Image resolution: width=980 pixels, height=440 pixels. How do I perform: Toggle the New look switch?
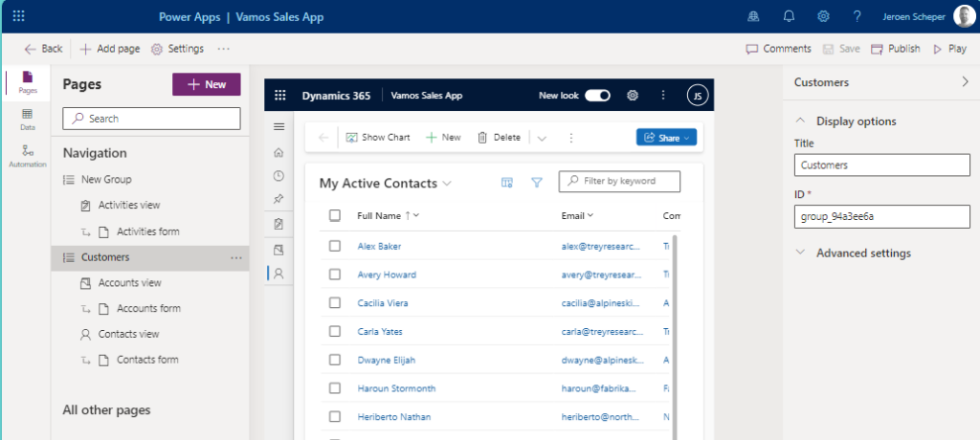pyautogui.click(x=597, y=96)
